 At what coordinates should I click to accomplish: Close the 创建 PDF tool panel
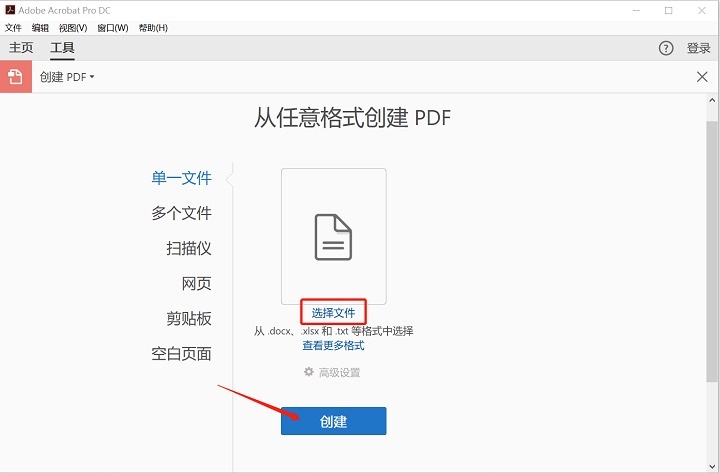(702, 77)
